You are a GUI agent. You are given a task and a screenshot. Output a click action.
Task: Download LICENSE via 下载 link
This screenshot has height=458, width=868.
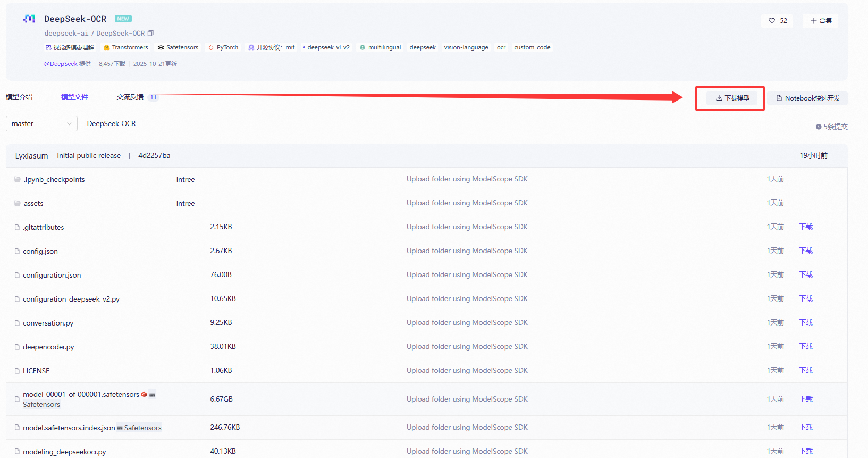[806, 370]
